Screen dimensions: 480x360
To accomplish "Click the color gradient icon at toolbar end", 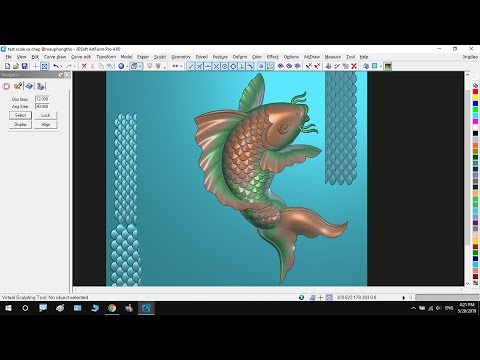I will tap(388, 66).
